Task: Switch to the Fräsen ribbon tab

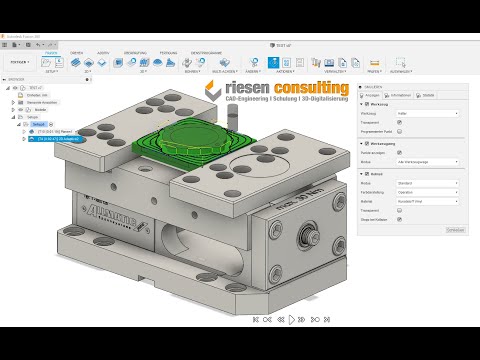Action: point(51,53)
